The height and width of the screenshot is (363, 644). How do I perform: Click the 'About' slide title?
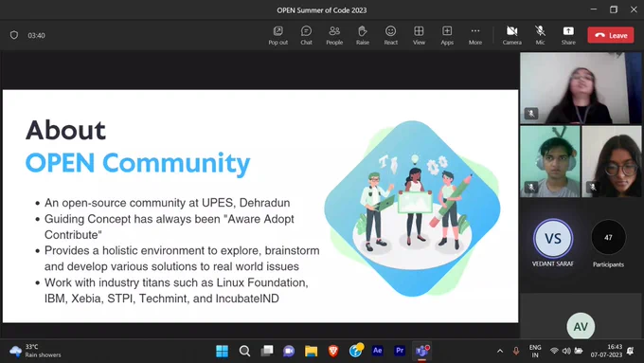tap(65, 130)
